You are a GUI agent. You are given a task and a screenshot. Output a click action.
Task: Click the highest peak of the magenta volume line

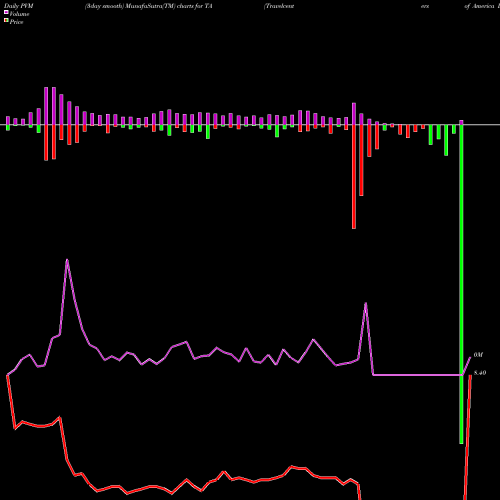(67, 260)
